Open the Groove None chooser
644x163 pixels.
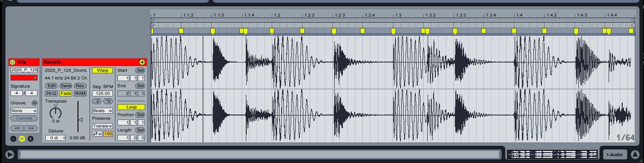pos(24,110)
